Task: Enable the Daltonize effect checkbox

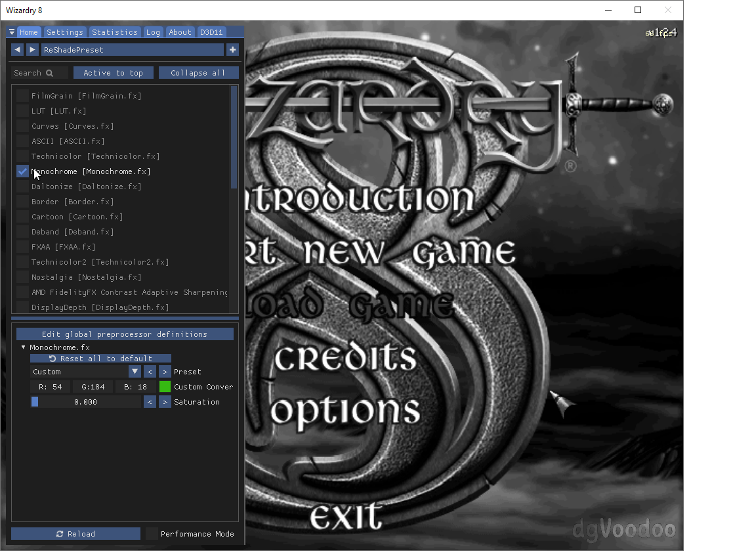Action: (22, 187)
